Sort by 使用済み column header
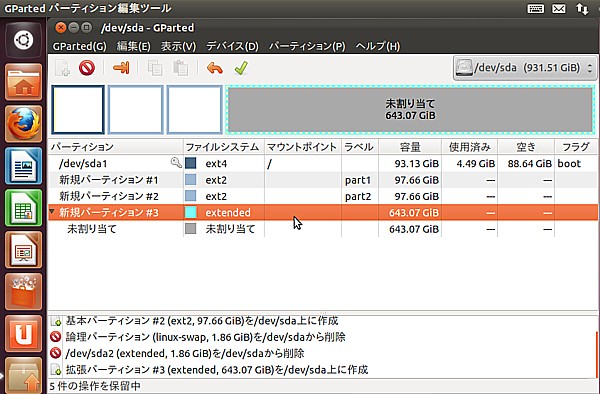This screenshot has height=394, width=600. (470, 147)
